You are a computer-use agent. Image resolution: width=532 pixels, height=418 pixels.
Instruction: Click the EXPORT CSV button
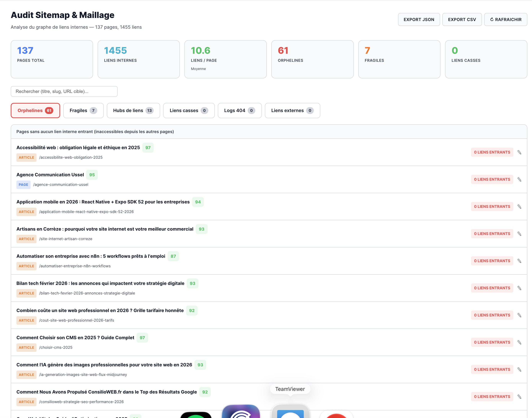[x=462, y=19]
